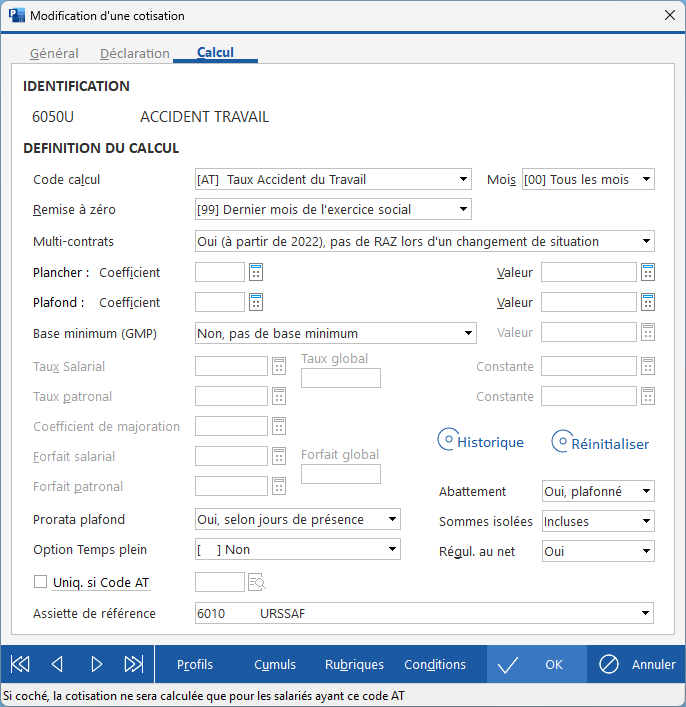686x707 pixels.
Task: Navigate to next record arrow
Action: (x=96, y=664)
